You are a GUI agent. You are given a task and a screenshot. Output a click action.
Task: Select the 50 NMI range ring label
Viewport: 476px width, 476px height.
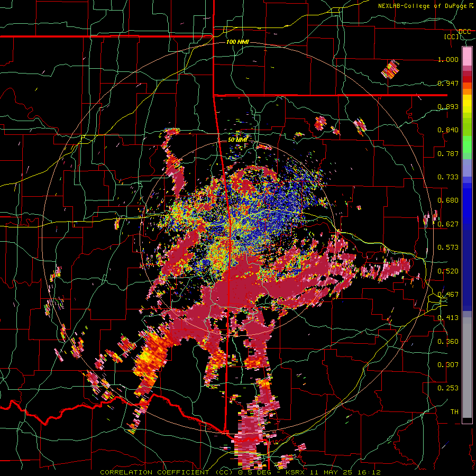click(237, 140)
